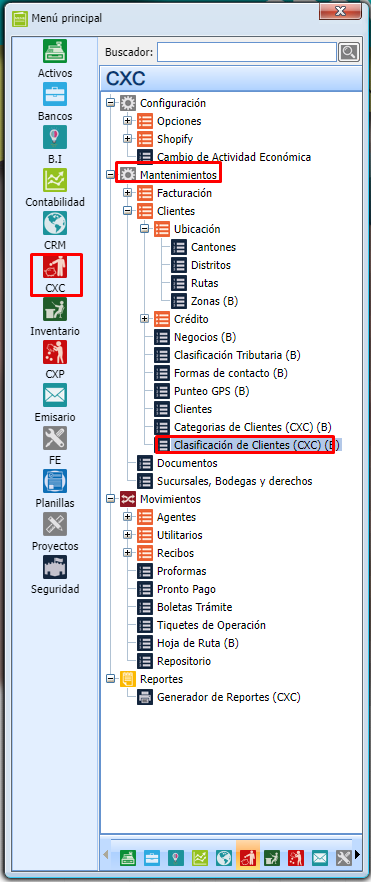Open the Zonas (B) item
Viewport: 371px width, 882px height.
(214, 301)
